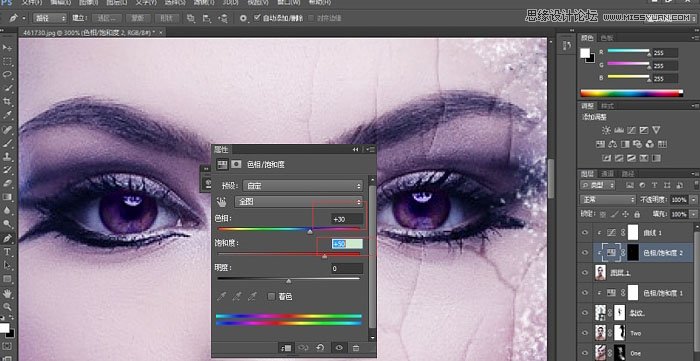Click the Shape button (形状) in the options bar
700x361 pixels.
coord(167,18)
